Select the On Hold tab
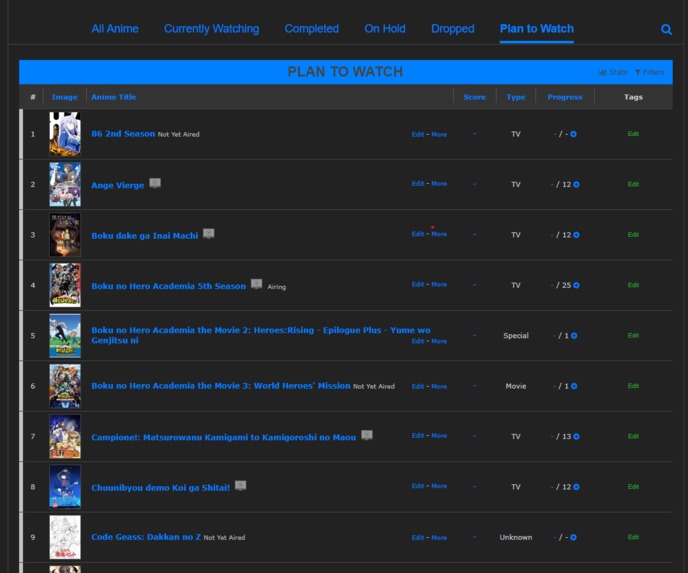Screen dimensions: 688x573 pos(385,29)
